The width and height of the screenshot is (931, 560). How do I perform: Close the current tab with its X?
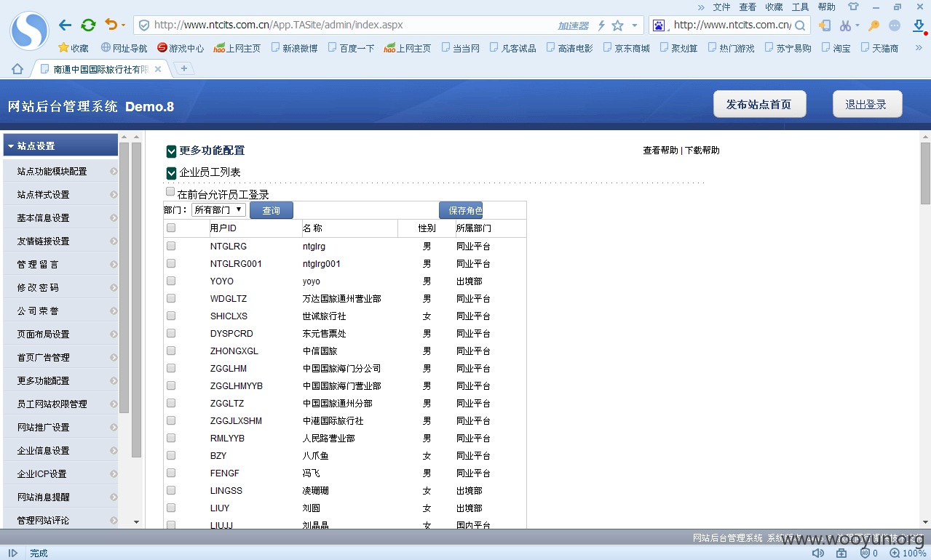(158, 69)
